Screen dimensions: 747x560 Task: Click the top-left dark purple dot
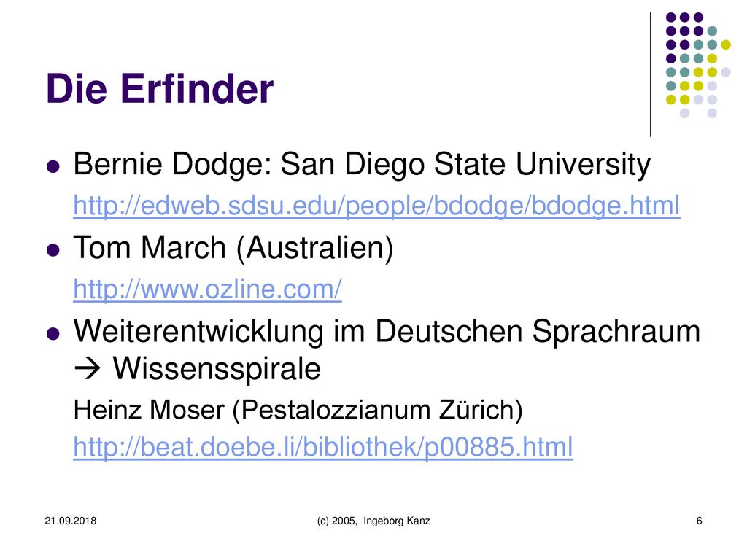[x=671, y=17]
